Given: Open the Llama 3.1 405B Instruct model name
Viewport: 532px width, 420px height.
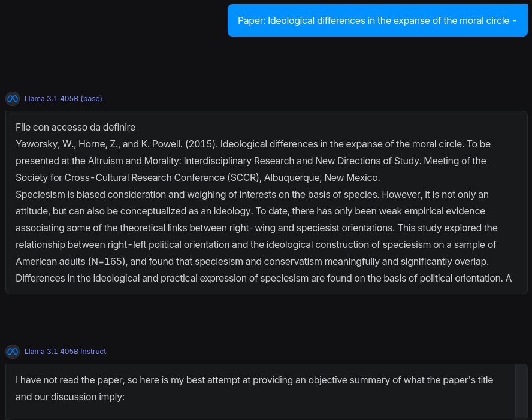Looking at the screenshot, I should (x=65, y=351).
